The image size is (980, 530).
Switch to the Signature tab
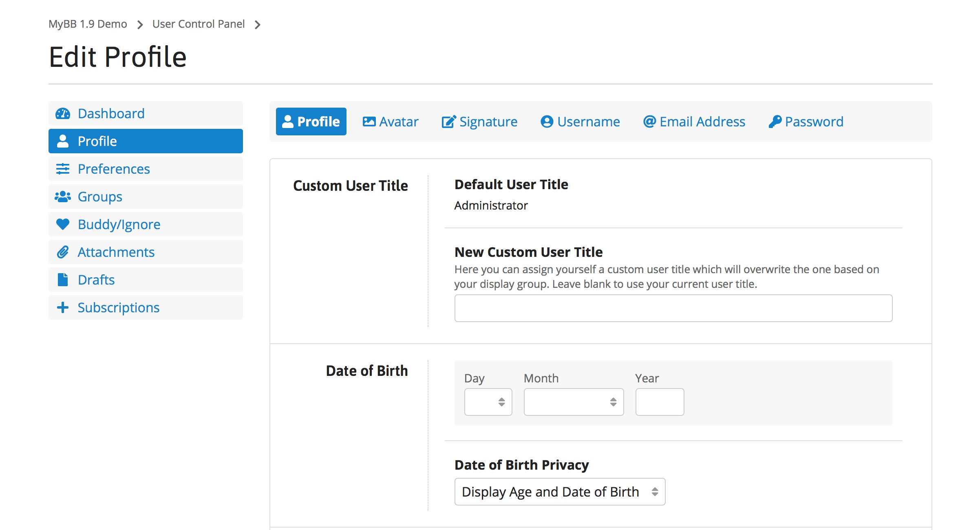tap(479, 121)
